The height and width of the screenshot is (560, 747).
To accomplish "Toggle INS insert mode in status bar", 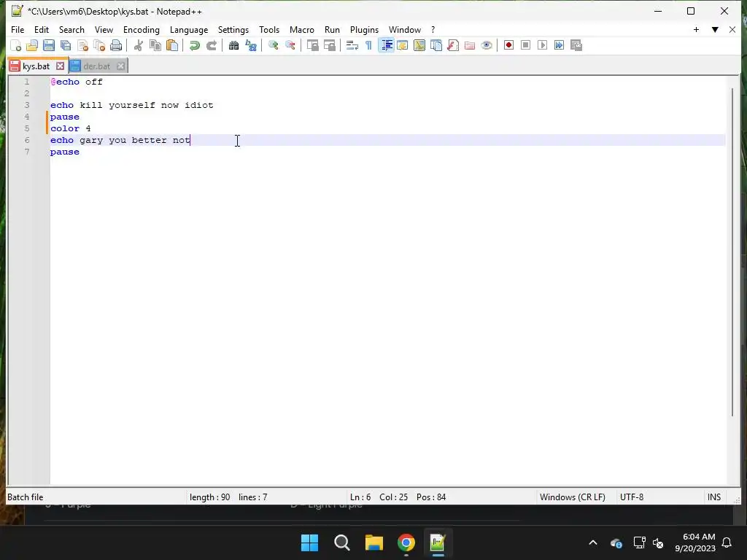I will click(713, 497).
